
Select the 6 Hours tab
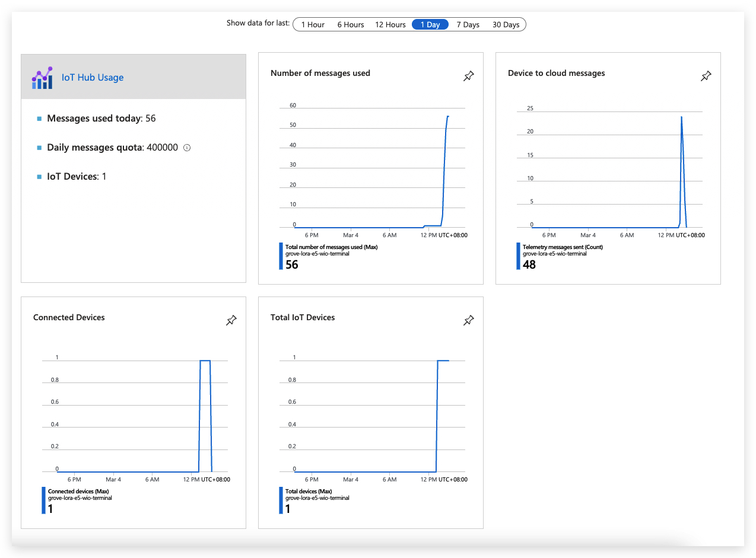tap(350, 24)
